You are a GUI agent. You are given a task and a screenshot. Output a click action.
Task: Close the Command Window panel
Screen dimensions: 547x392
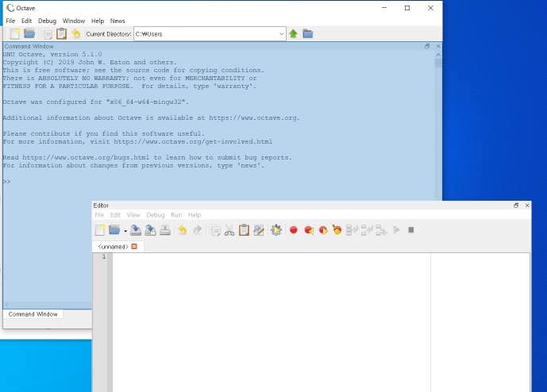(x=438, y=46)
